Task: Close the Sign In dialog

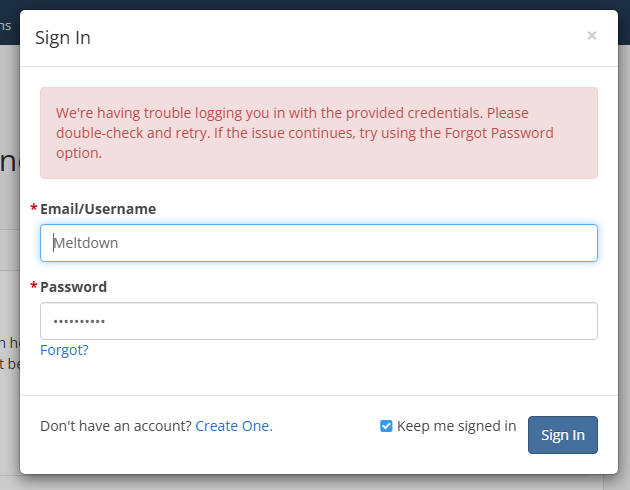Action: coord(591,36)
